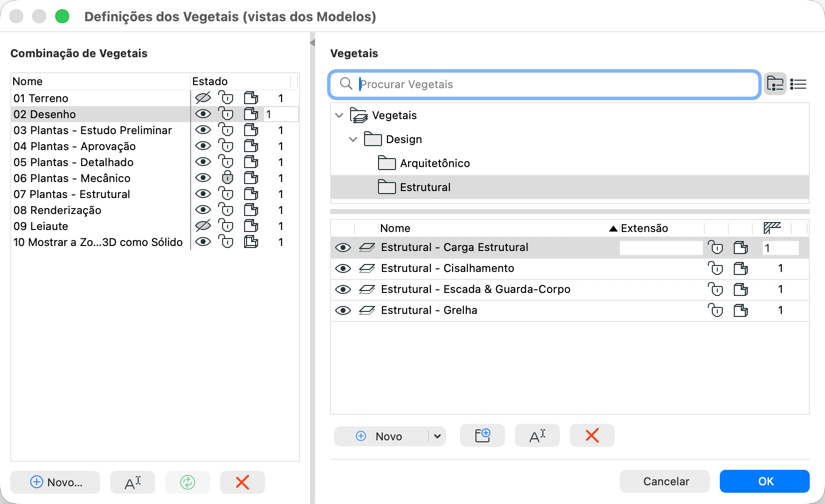This screenshot has height=504, width=825.
Task: Toggle solid/wireframe icon for 01 Terreno
Action: [251, 98]
